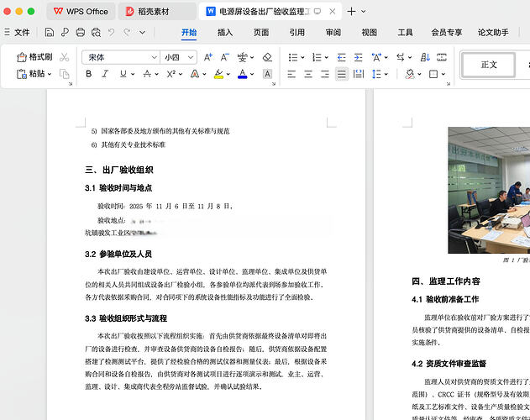Close the current document tab
Image resolution: width=530 pixels, height=420 pixels.
click(333, 12)
